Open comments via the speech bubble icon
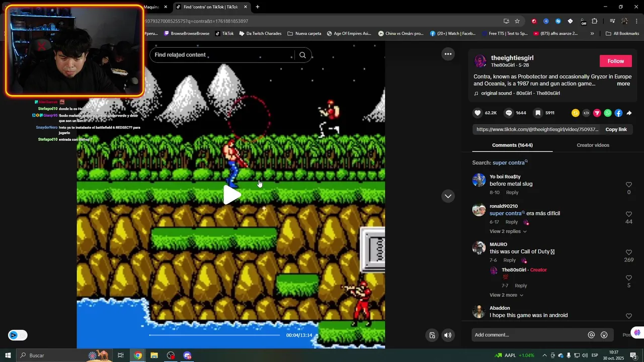This screenshot has width=644, height=362. tap(509, 113)
